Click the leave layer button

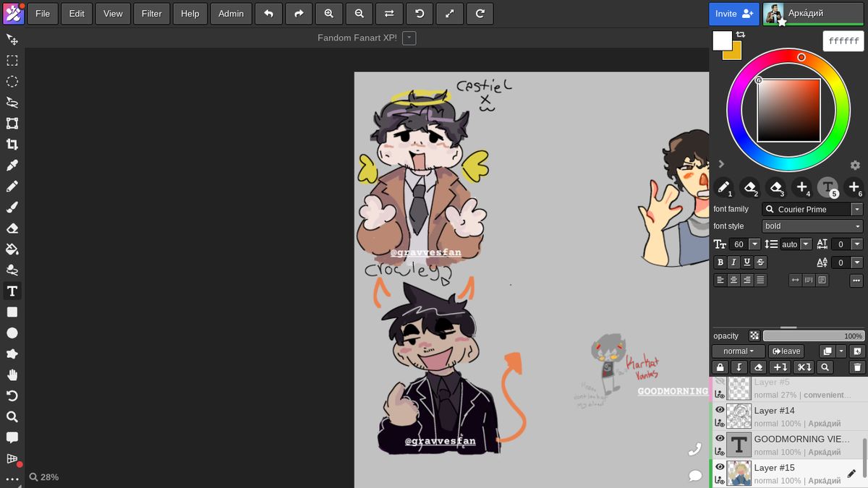tap(786, 351)
